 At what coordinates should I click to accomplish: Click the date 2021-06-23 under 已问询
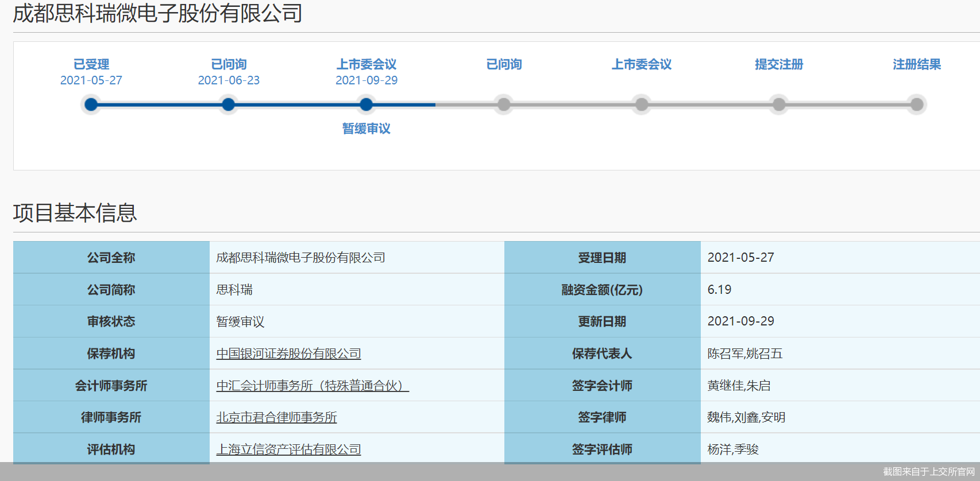click(229, 80)
